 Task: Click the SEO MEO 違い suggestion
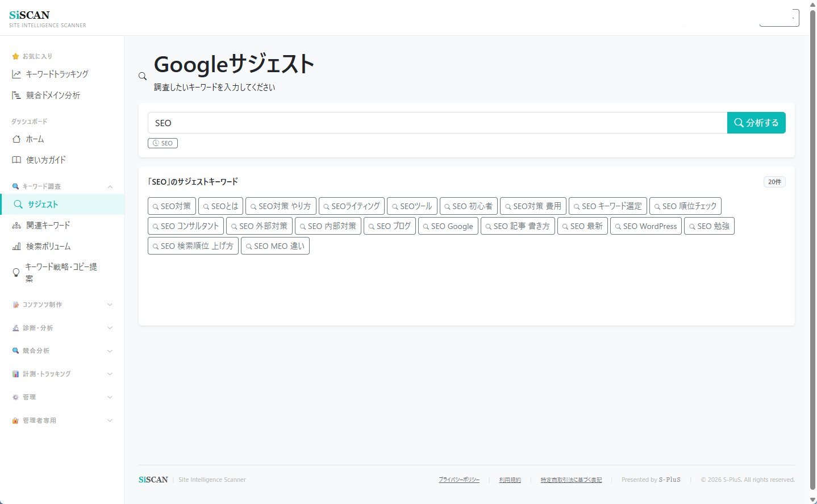(275, 246)
